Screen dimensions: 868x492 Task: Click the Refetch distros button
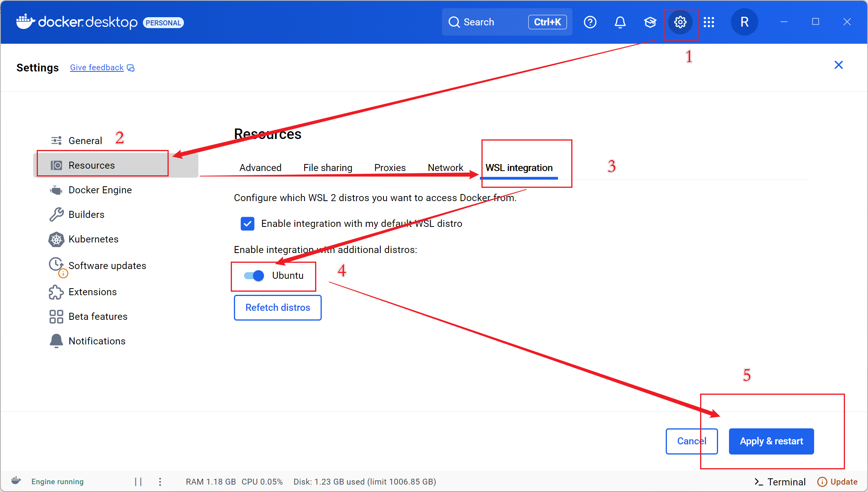tap(278, 308)
